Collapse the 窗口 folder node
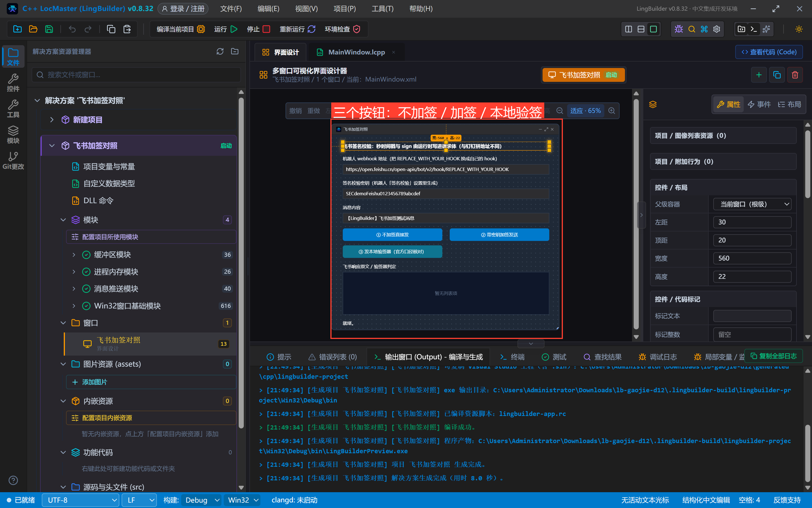The width and height of the screenshot is (812, 508). 63,323
